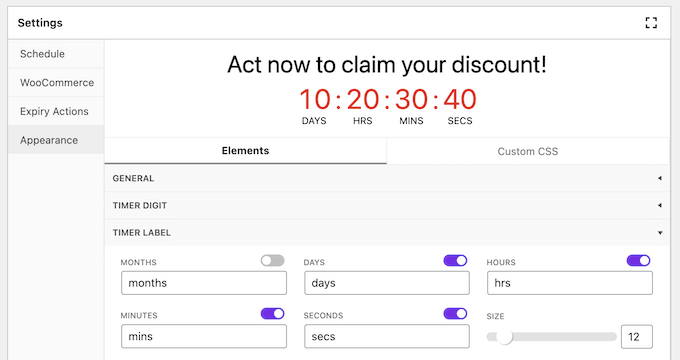This screenshot has width=680, height=360.
Task: Open the Schedule settings section
Action: pos(56,54)
